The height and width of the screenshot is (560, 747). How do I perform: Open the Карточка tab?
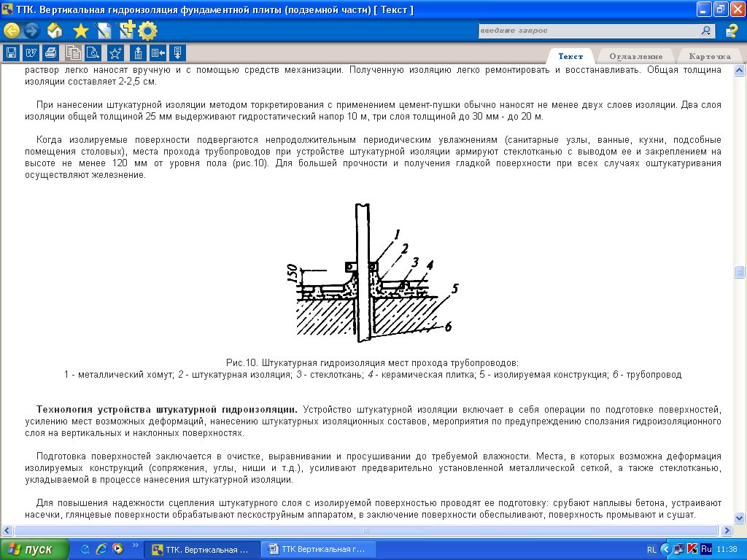coord(709,56)
